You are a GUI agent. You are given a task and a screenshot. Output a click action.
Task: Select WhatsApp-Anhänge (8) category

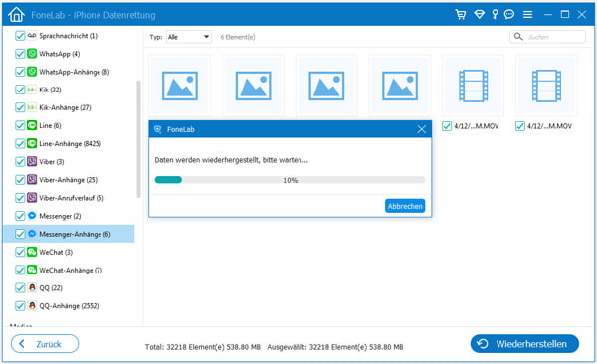[75, 72]
